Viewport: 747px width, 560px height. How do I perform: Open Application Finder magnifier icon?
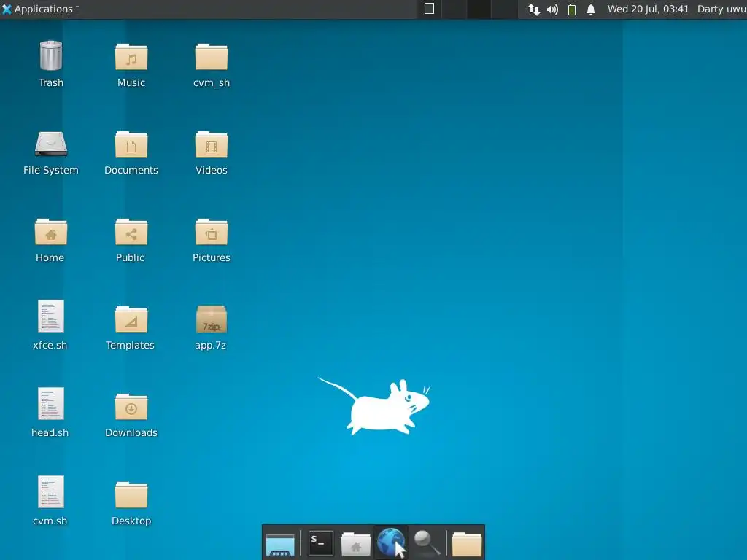pyautogui.click(x=426, y=542)
